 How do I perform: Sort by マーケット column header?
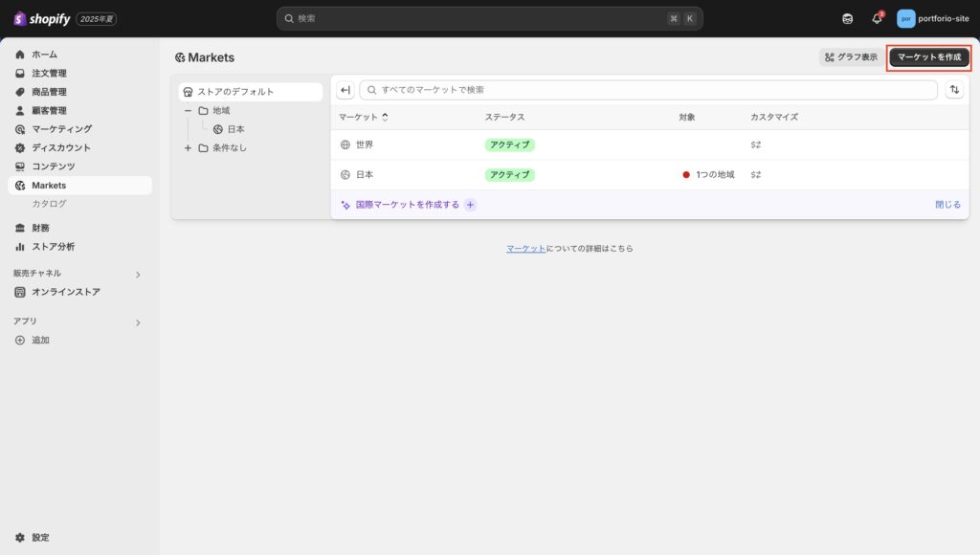click(x=364, y=117)
